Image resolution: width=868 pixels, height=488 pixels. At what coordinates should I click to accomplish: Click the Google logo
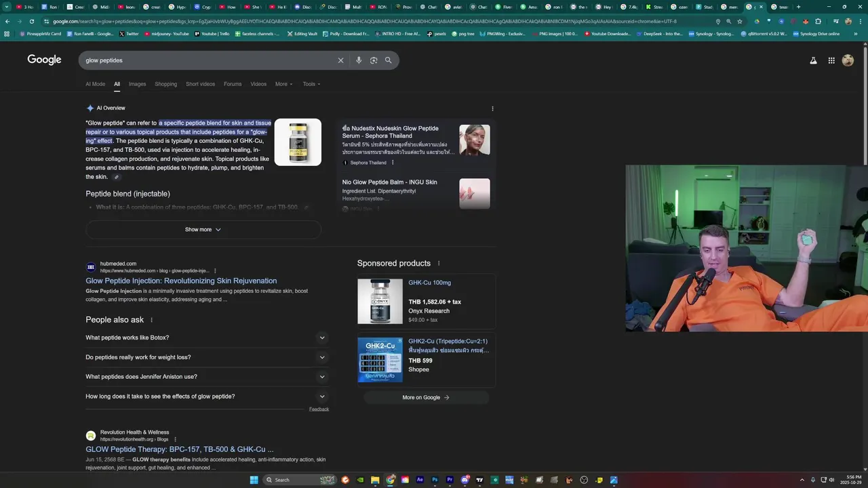click(44, 60)
